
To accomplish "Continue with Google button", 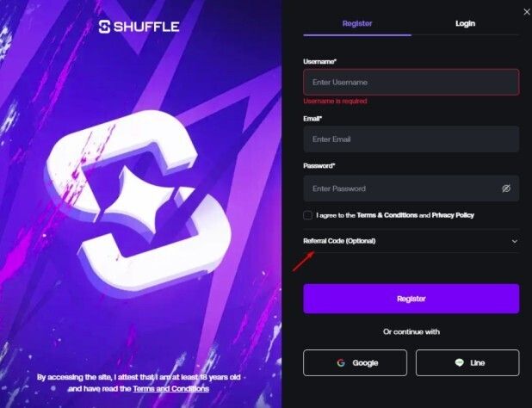I will pyautogui.click(x=355, y=362).
